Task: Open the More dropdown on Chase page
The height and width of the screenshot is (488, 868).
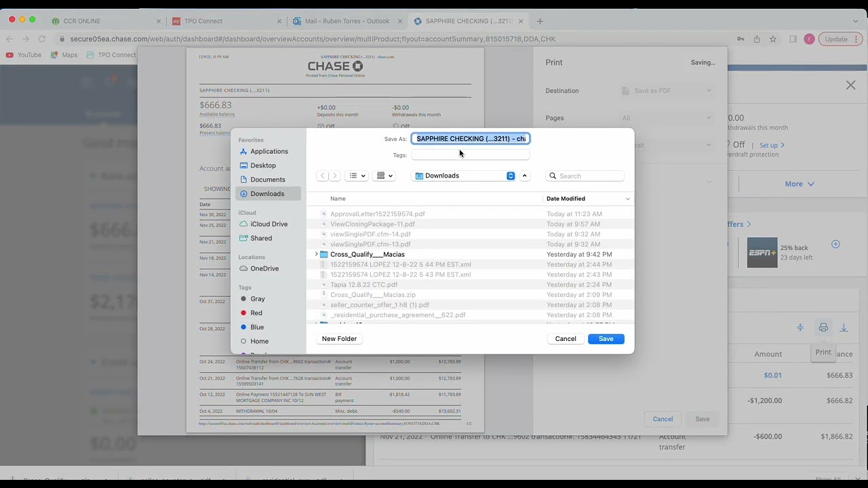Action: click(x=800, y=184)
